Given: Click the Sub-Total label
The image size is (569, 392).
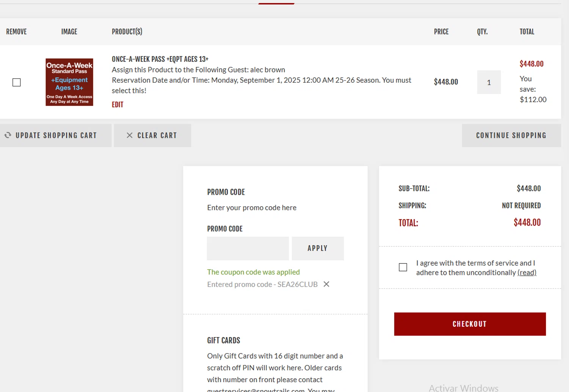Looking at the screenshot, I should 414,188.
